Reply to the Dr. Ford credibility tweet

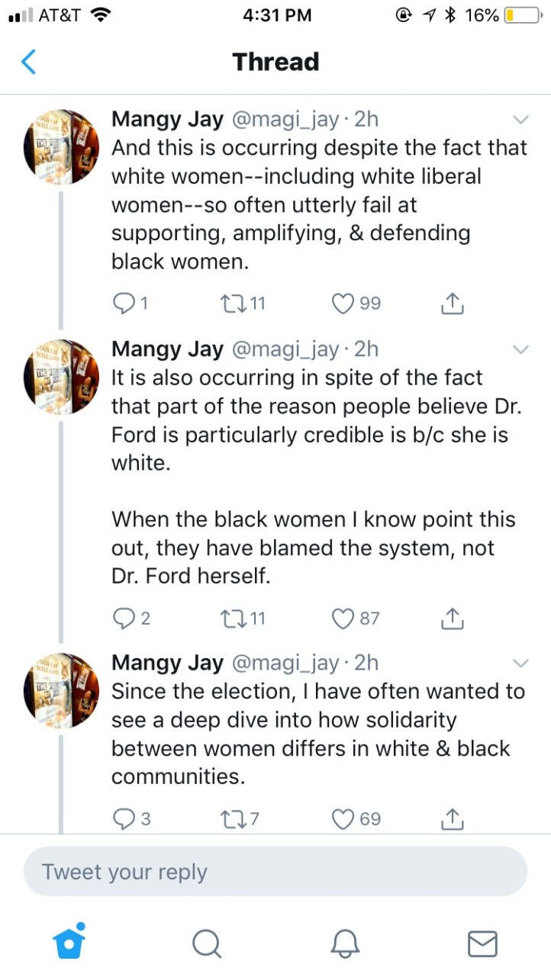(x=123, y=619)
